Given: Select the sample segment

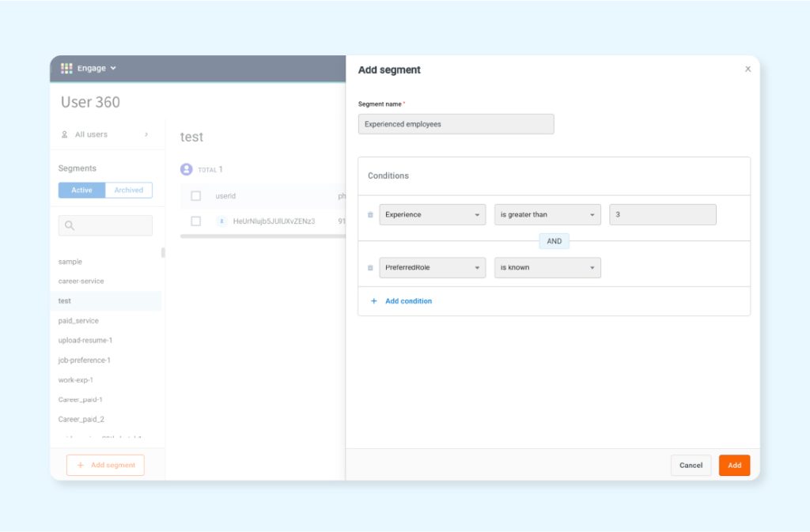Looking at the screenshot, I should (x=70, y=262).
